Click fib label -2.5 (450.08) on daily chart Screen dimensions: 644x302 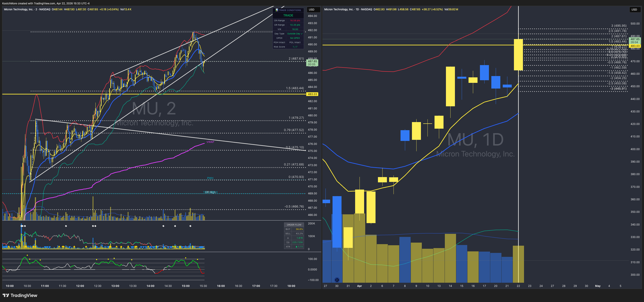(x=617, y=83)
